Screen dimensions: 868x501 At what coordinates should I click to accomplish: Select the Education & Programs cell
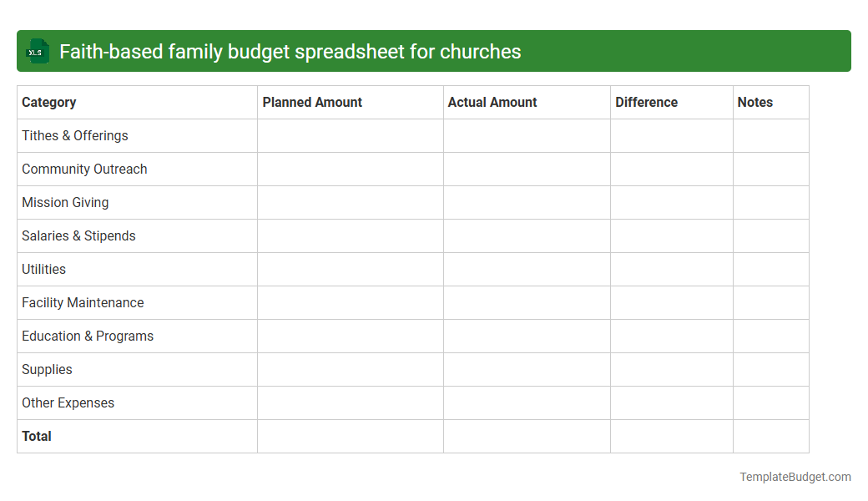point(88,336)
